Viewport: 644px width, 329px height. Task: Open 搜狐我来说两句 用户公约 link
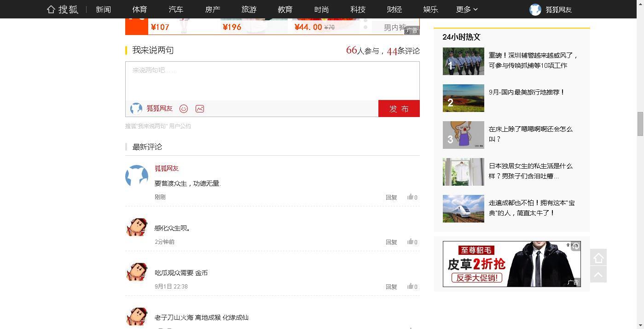158,126
